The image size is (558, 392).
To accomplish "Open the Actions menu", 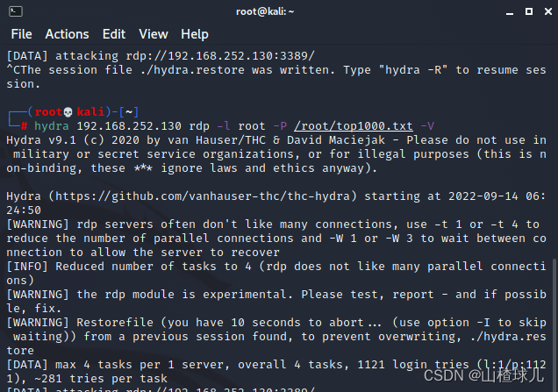I will click(67, 34).
